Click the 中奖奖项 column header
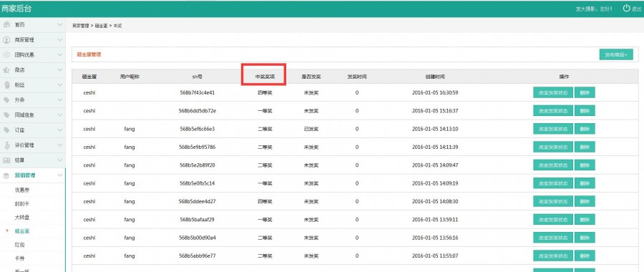This screenshot has width=644, height=272. 265,77
